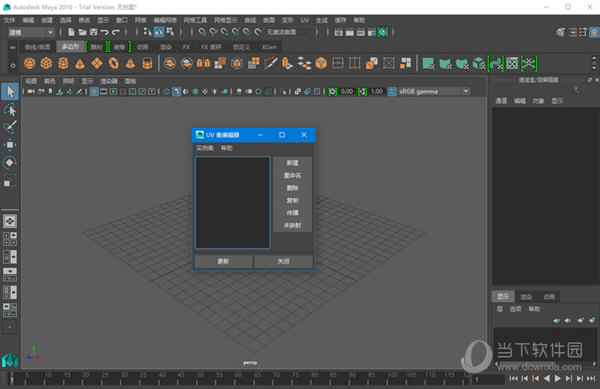Image resolution: width=600 pixels, height=389 pixels.
Task: Click the green planar mapping shelf icon
Action: pos(428,63)
